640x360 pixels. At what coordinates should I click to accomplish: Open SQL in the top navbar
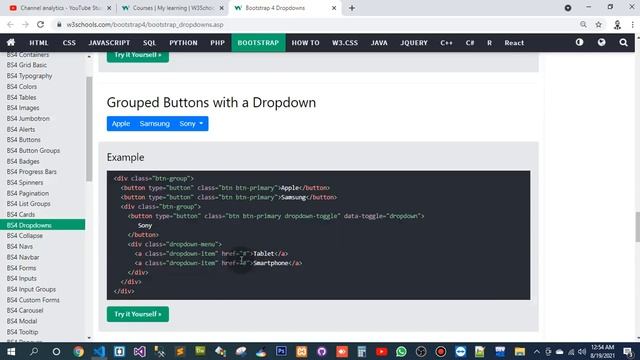click(x=149, y=42)
